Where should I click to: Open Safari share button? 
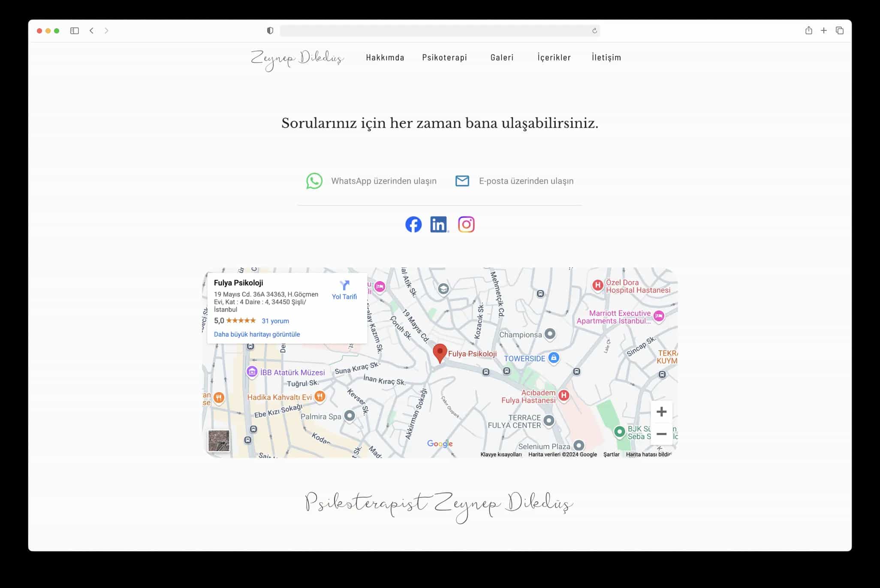tap(808, 30)
